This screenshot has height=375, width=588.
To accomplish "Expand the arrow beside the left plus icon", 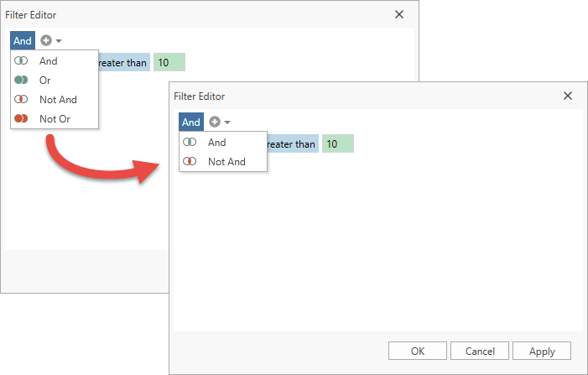I will tap(59, 41).
